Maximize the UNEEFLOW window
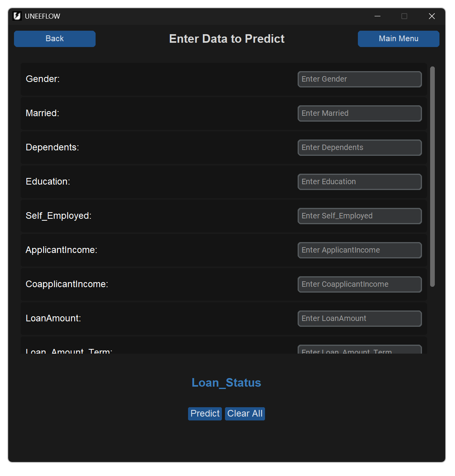The width and height of the screenshot is (455, 476). (404, 16)
